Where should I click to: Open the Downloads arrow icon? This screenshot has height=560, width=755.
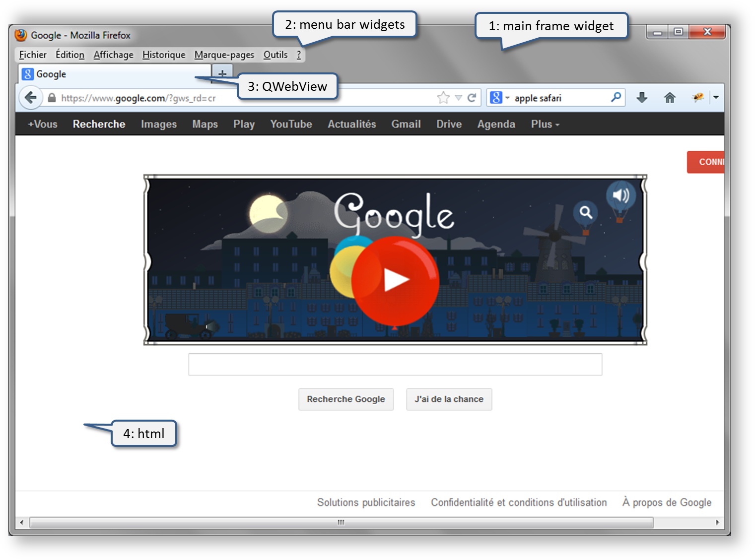click(642, 98)
